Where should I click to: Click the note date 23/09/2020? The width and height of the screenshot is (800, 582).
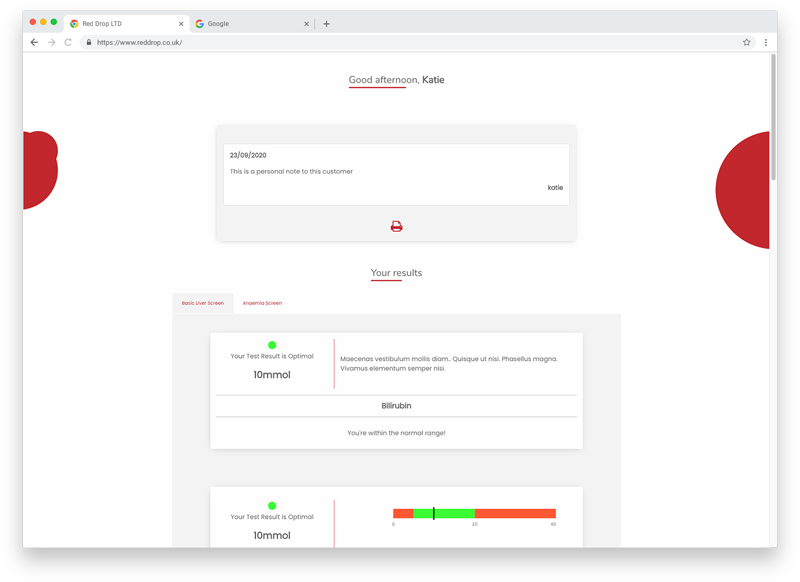tap(248, 155)
